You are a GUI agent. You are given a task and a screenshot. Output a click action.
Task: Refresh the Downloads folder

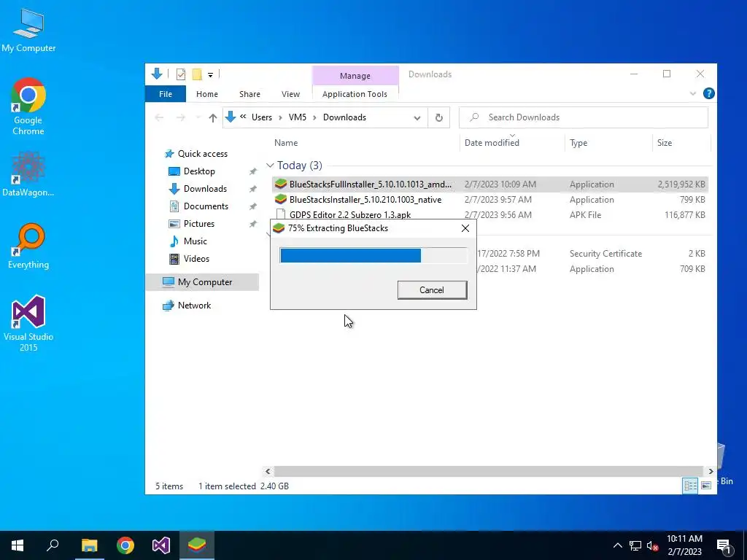[438, 117]
